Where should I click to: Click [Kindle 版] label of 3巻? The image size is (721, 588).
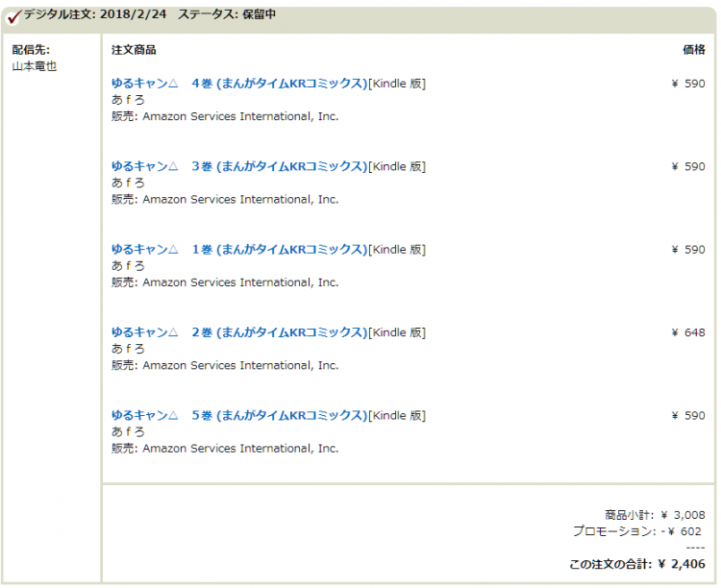(397, 166)
